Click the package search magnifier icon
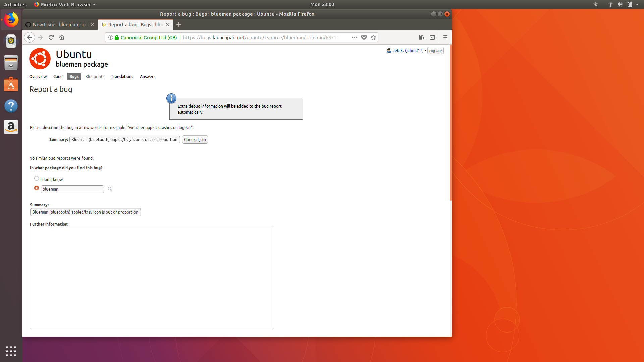Image resolution: width=644 pixels, height=362 pixels. click(110, 189)
